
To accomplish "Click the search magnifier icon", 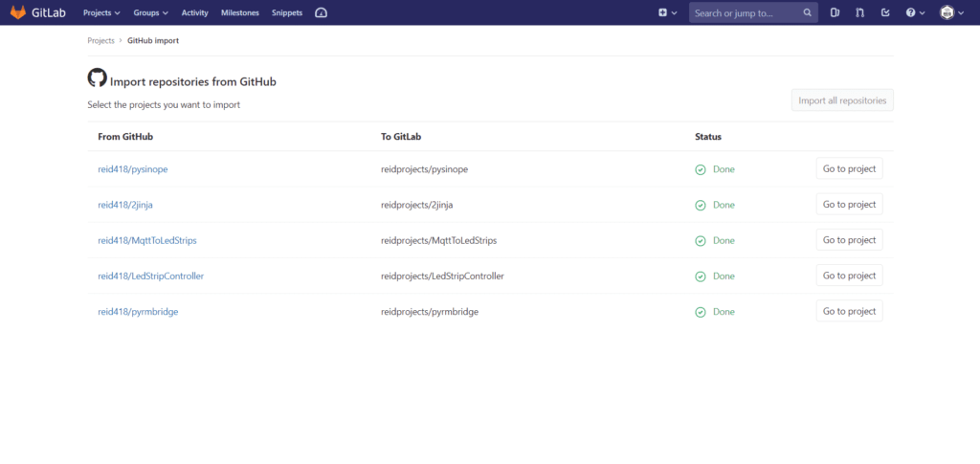I will pyautogui.click(x=807, y=12).
